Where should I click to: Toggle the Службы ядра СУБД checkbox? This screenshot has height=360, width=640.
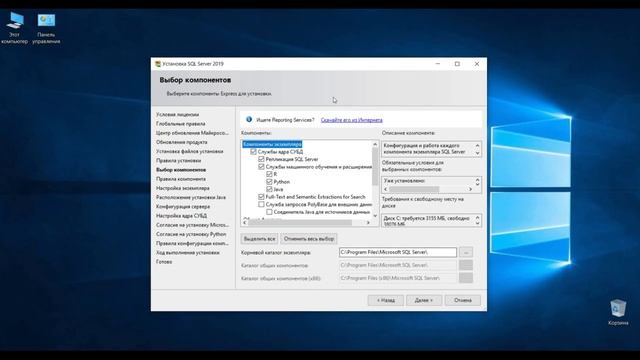[x=253, y=151]
